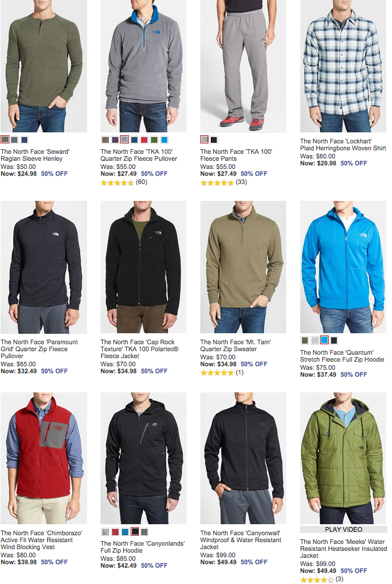
Task: Click PLAY VIDEO under the Meeks jacket
Action: coord(343,529)
